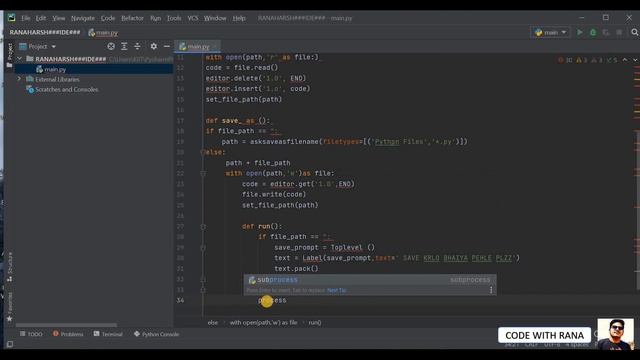The width and height of the screenshot is (640, 360).
Task: Open the main run configuration dropdown
Action: 551,32
